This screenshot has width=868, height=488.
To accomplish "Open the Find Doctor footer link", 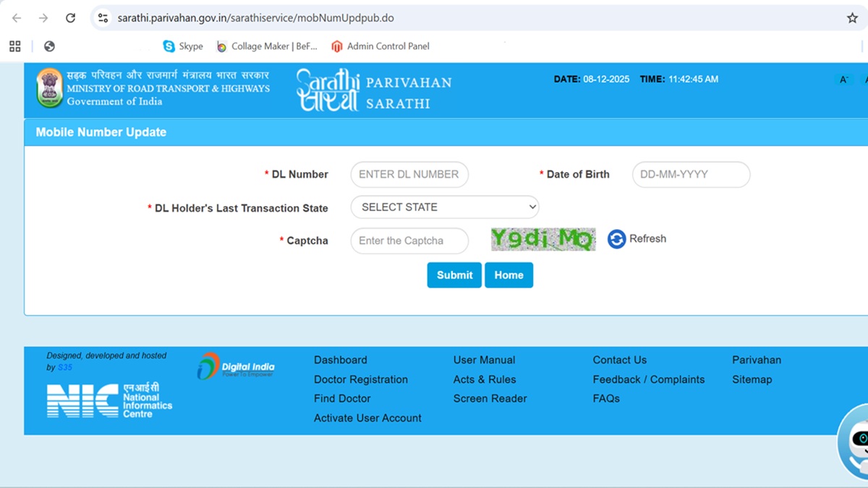I will tap(342, 398).
